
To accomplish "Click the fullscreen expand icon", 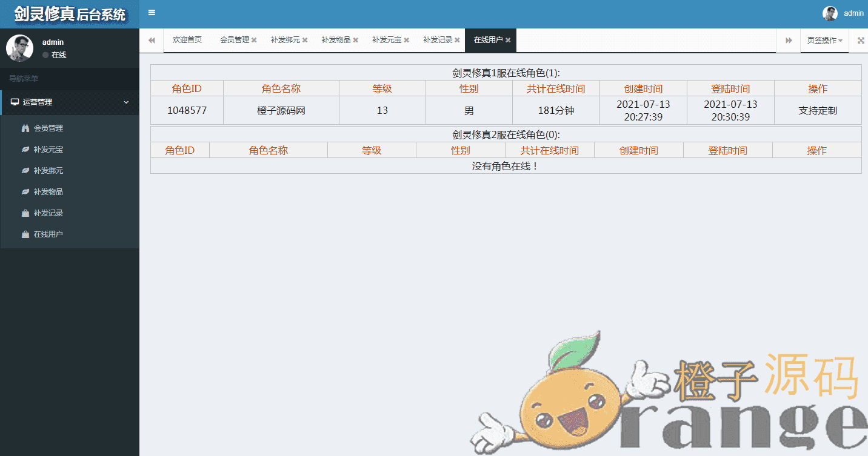I will tap(861, 41).
